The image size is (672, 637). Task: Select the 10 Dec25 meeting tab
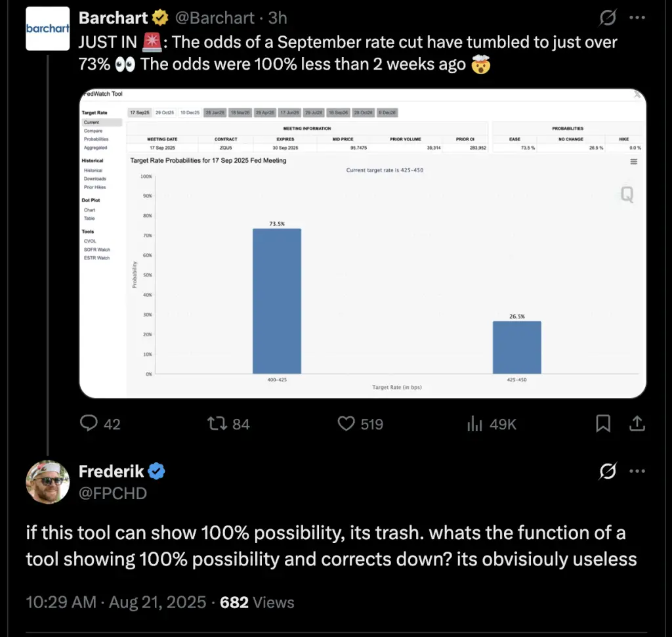190,113
